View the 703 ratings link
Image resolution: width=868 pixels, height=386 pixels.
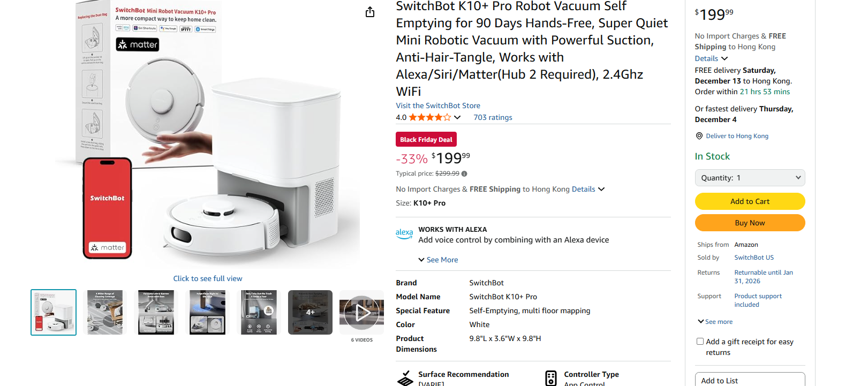(492, 117)
